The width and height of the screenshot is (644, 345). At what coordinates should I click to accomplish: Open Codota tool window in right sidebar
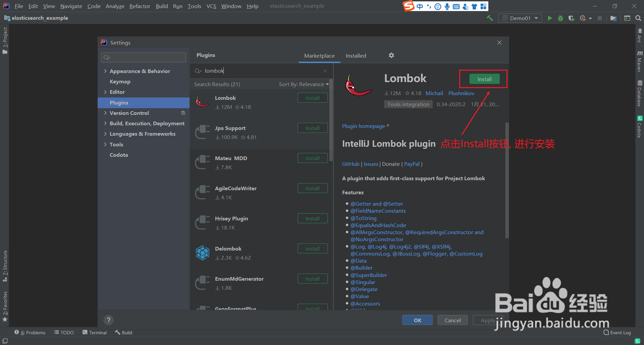point(640,127)
